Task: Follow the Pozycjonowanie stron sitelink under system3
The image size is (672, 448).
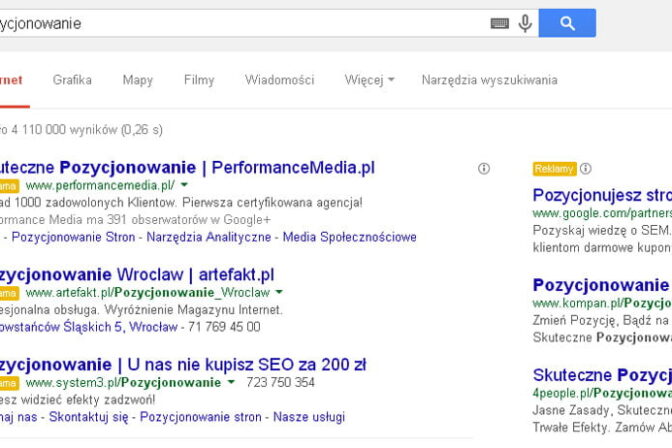Action: pyautogui.click(x=201, y=417)
